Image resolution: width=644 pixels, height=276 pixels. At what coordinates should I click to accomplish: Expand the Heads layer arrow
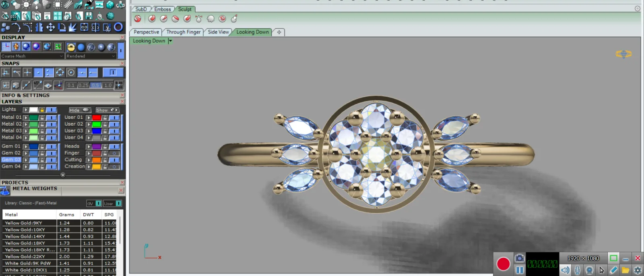coord(89,146)
